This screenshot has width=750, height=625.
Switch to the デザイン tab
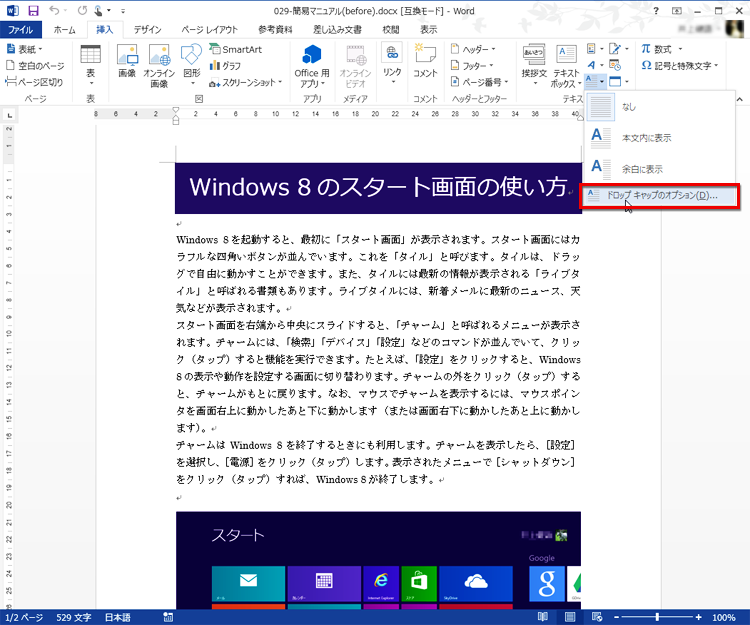click(x=147, y=30)
